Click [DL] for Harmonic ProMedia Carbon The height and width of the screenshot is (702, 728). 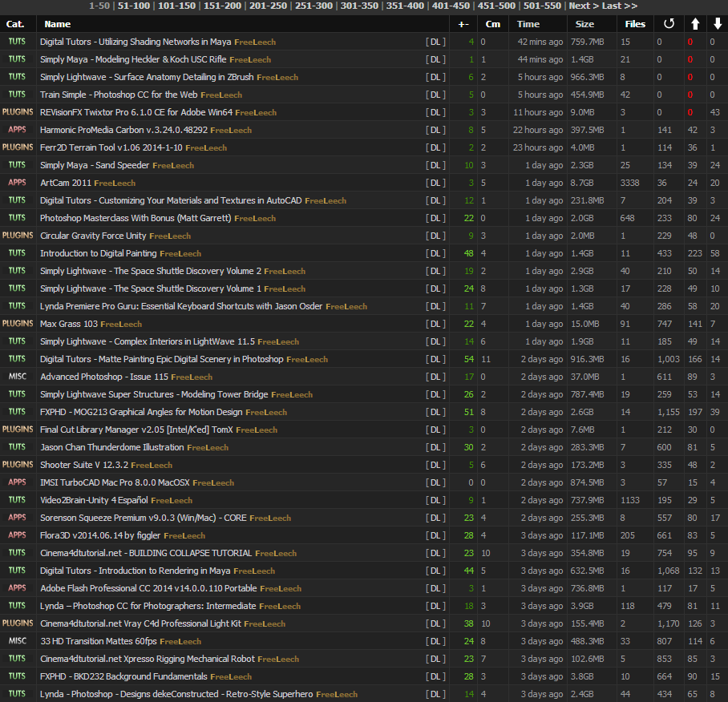point(435,130)
